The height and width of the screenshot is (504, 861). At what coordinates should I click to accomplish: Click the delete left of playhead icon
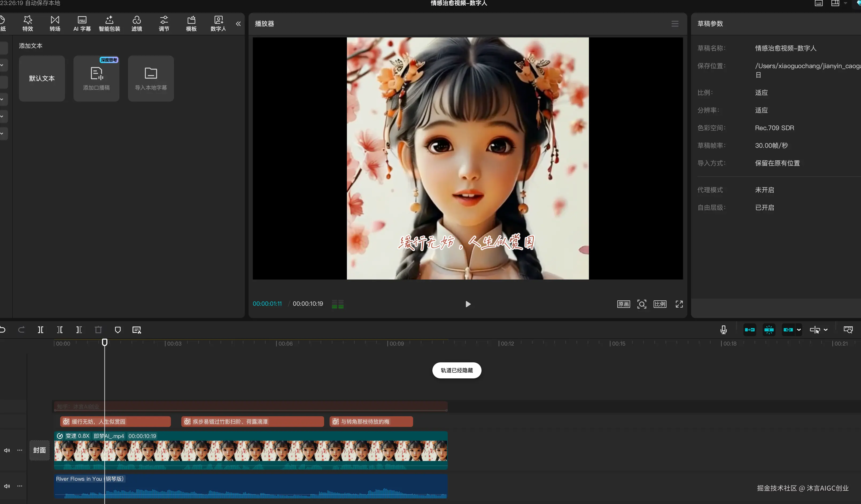coord(60,330)
